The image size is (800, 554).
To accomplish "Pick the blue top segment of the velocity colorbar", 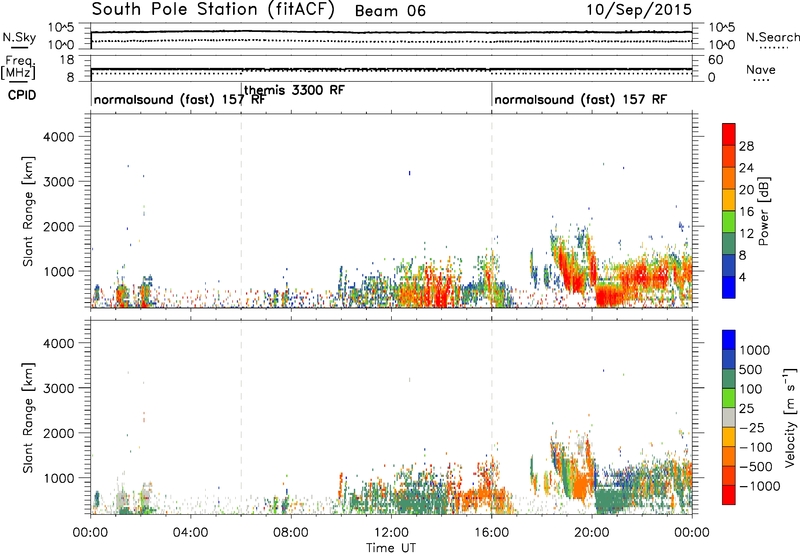I will (x=729, y=340).
